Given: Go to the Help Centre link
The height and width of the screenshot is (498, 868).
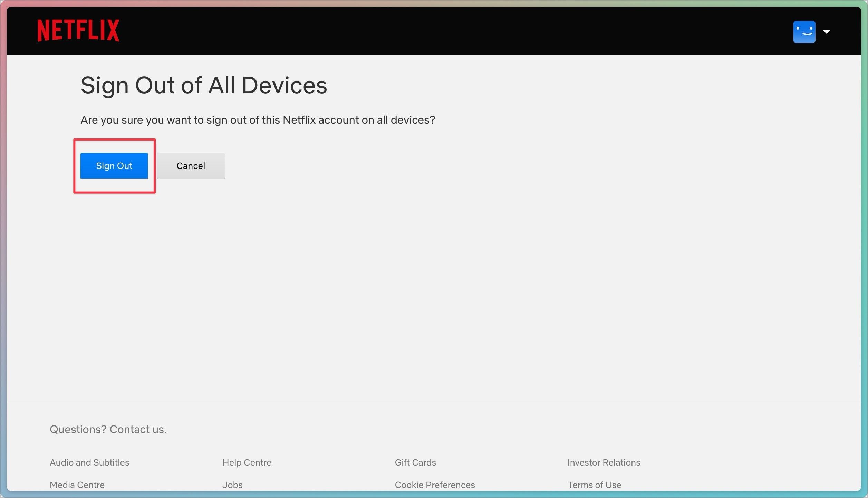Looking at the screenshot, I should click(x=247, y=462).
